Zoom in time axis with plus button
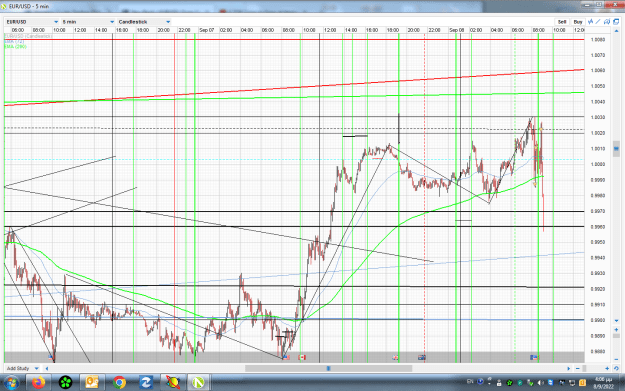Image resolution: width=625 pixels, height=391 pixels. point(607,369)
